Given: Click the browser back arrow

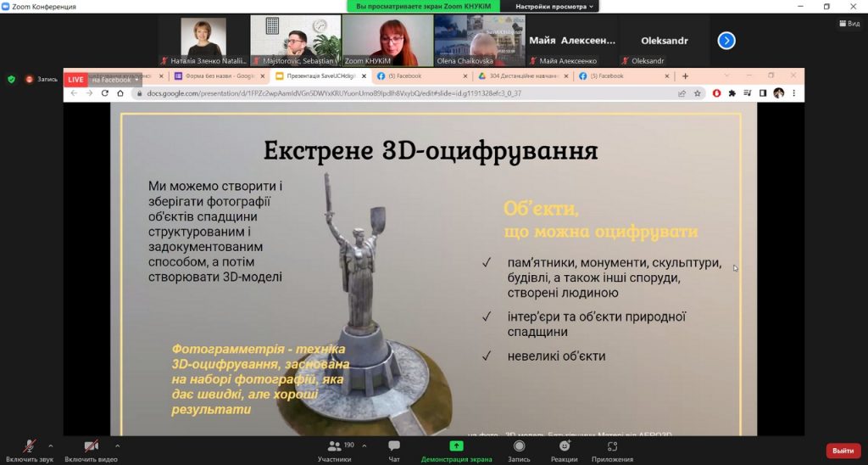Looking at the screenshot, I should [75, 93].
